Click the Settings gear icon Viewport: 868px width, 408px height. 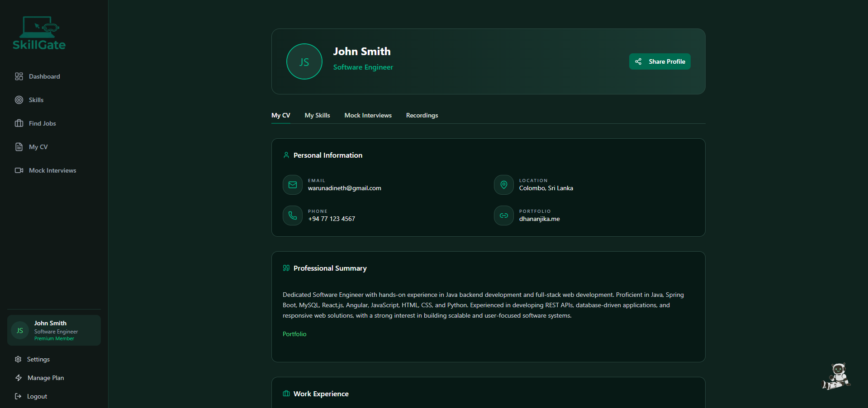coord(18,359)
